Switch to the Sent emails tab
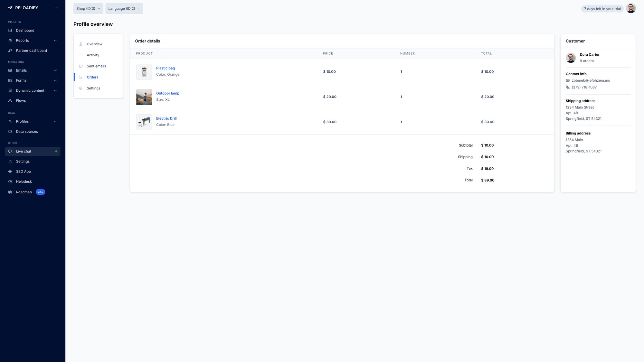Screen dimensions: 644x362 [x=96, y=66]
